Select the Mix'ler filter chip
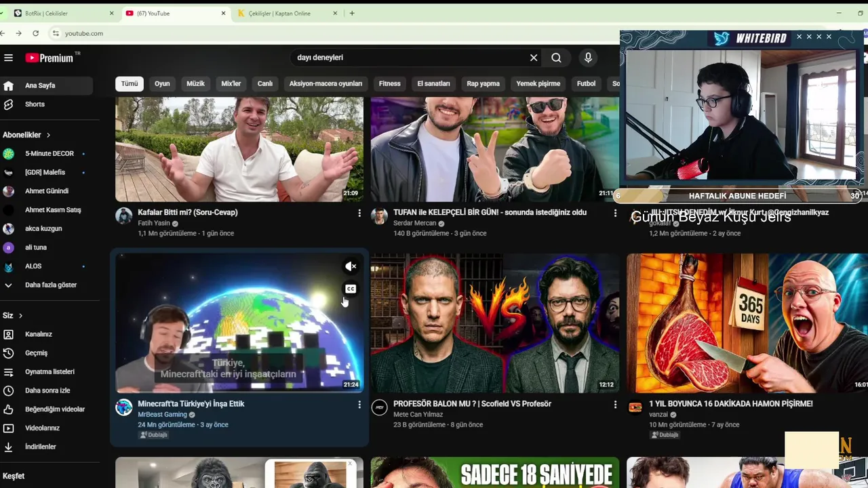Viewport: 868px width, 488px height. point(231,83)
